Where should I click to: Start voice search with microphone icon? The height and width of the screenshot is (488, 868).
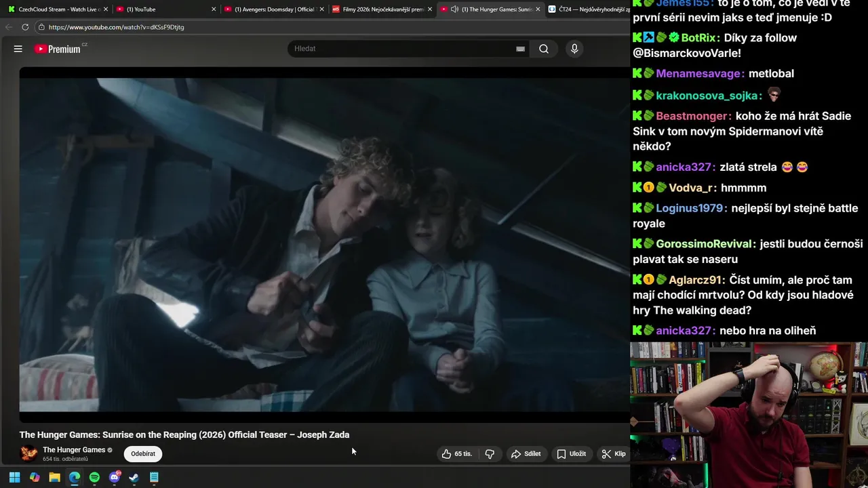coord(574,49)
